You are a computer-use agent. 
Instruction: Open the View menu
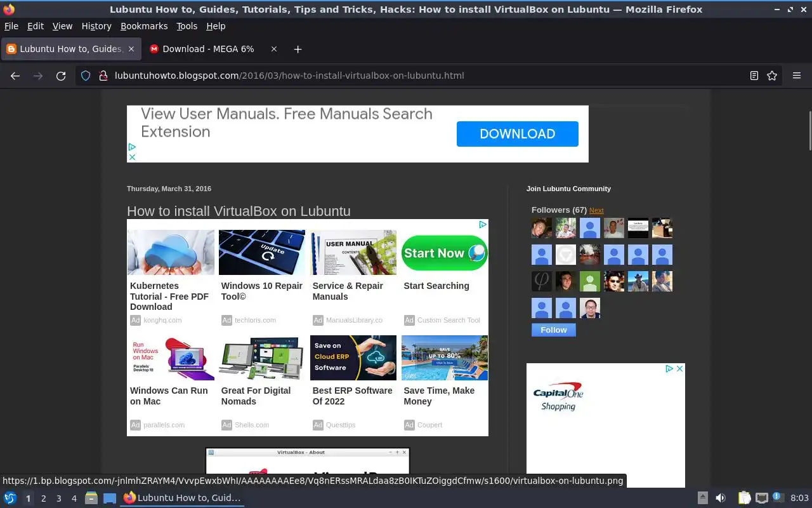(x=62, y=26)
